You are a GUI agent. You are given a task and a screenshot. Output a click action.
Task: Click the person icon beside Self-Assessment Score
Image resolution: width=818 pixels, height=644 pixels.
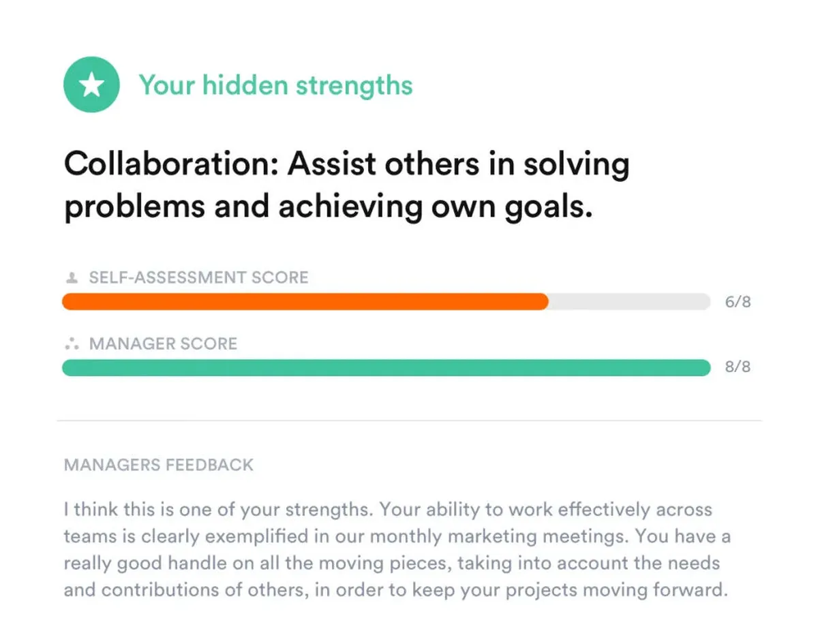[x=69, y=278]
